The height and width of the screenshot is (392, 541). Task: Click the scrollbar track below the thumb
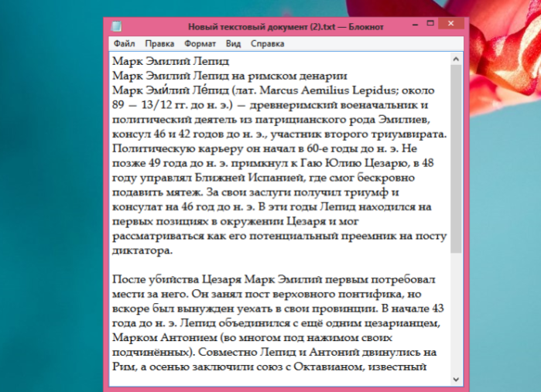[x=456, y=313]
